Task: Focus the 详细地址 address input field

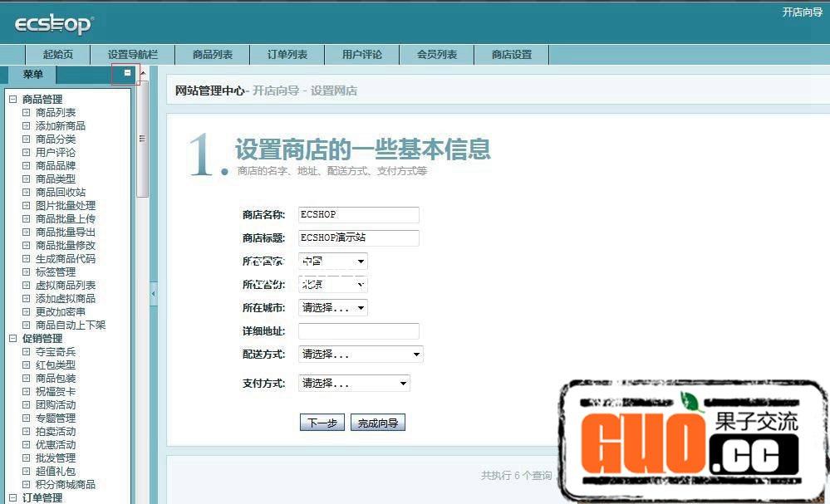Action: click(x=358, y=331)
